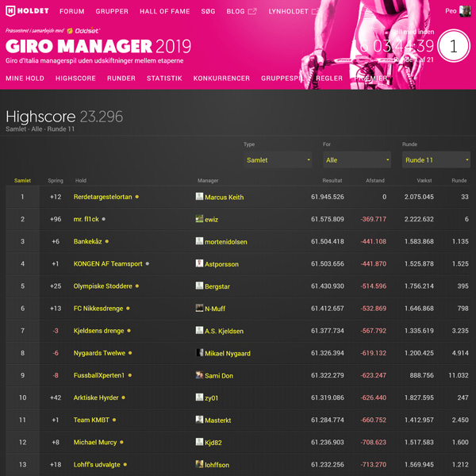Click the yellow dot next to FC Nikkesdrenge
The height and width of the screenshot is (476, 476).
128,308
